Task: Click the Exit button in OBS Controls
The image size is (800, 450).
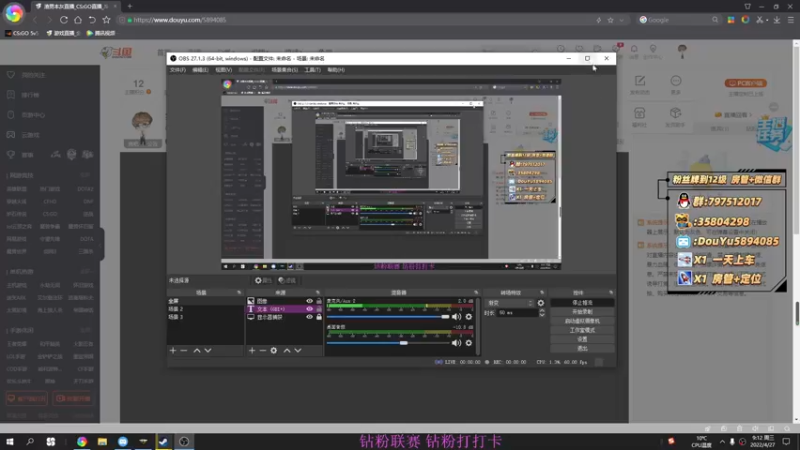Action: (582, 348)
